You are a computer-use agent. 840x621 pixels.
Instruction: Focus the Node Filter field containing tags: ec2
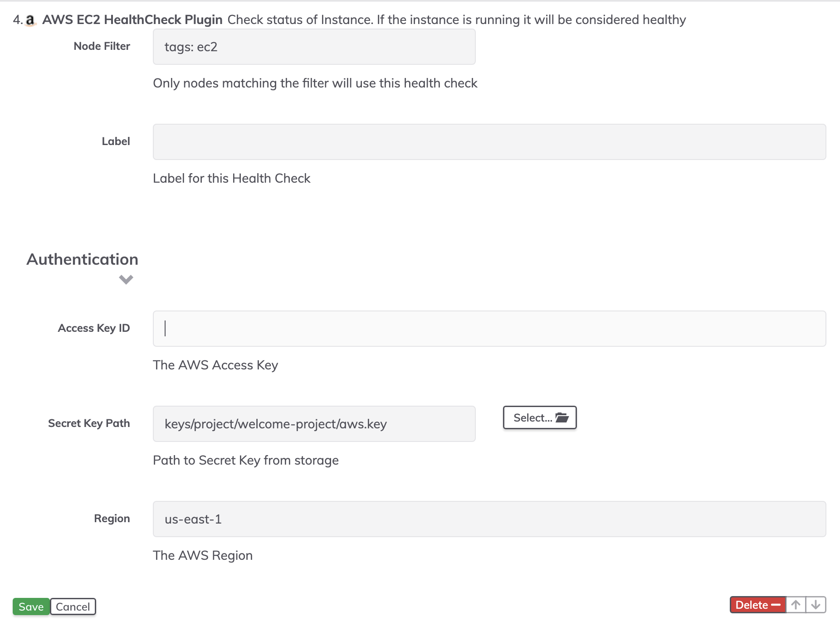(314, 47)
